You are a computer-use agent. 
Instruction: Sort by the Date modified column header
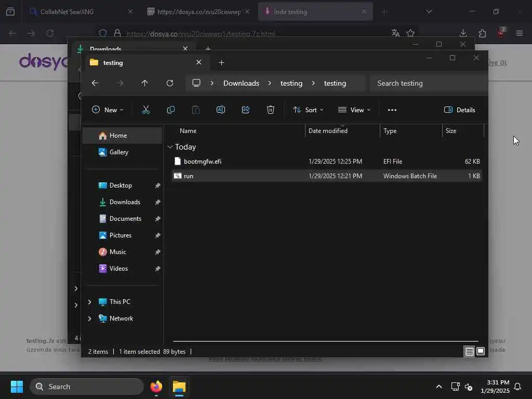pos(343,130)
